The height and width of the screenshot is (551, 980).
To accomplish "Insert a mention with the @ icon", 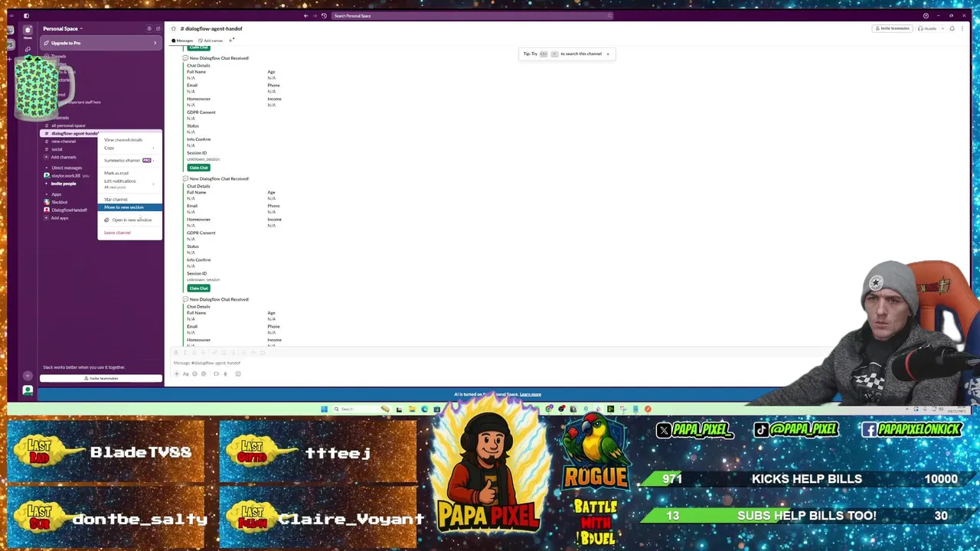I will coord(204,373).
